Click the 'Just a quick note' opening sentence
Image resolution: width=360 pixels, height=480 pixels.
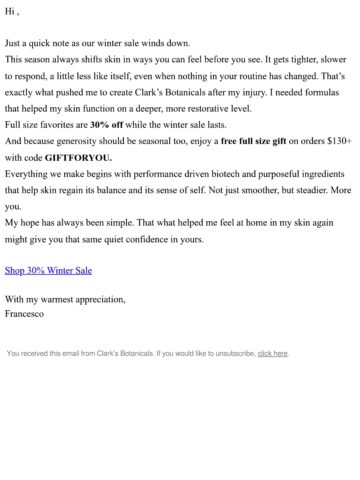(x=97, y=43)
